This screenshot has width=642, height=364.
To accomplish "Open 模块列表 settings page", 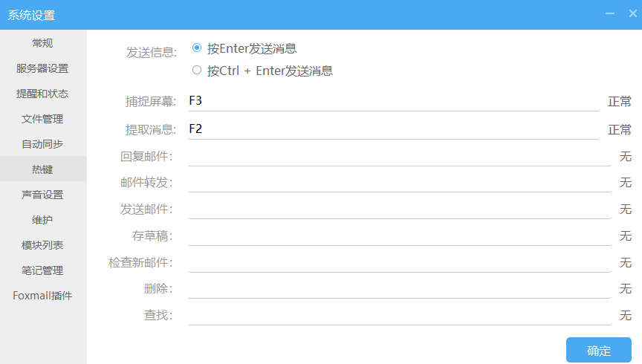I will click(42, 245).
